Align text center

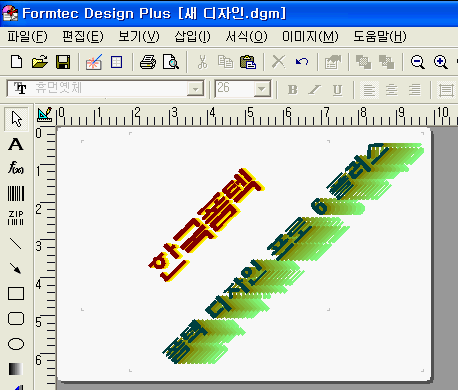click(x=392, y=90)
